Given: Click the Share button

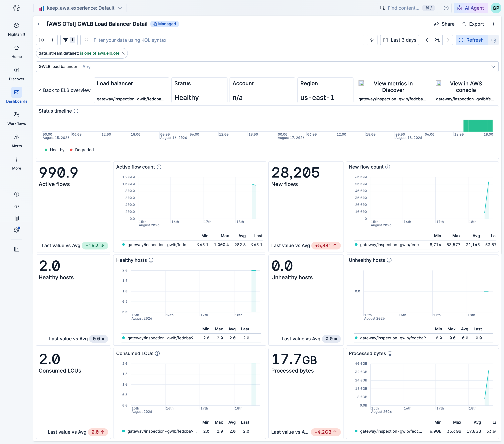Looking at the screenshot, I should pos(444,24).
